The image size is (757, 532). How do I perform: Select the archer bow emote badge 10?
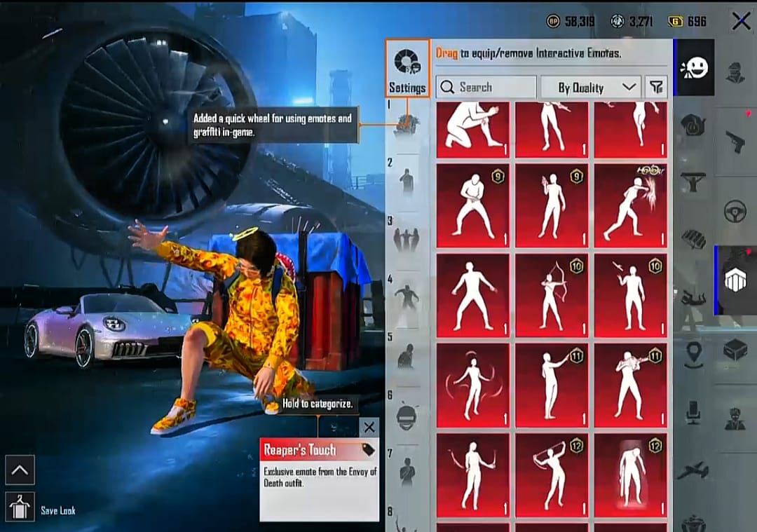(552, 296)
